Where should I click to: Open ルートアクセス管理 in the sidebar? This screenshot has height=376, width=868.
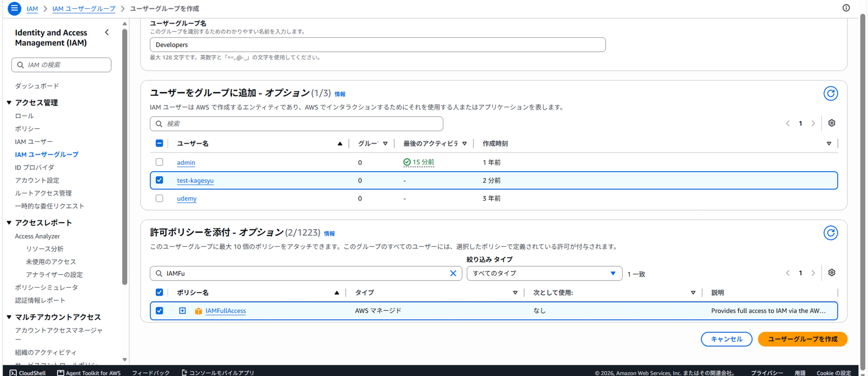click(43, 193)
